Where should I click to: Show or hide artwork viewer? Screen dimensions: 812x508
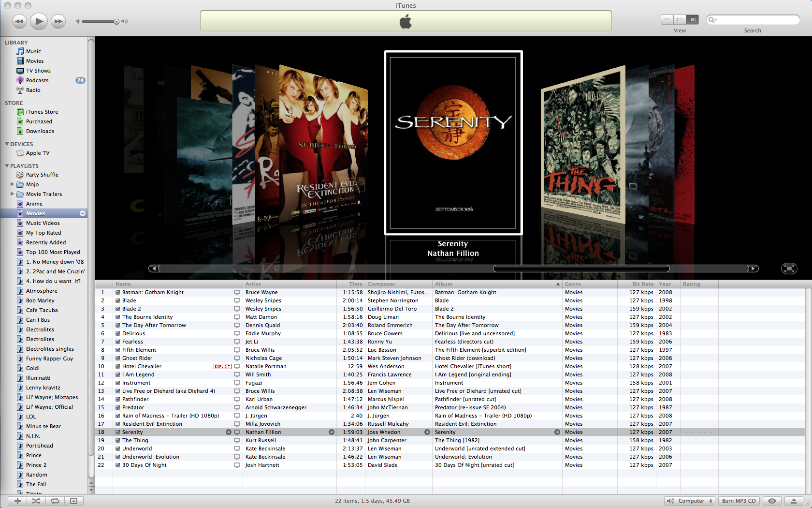pos(73,501)
